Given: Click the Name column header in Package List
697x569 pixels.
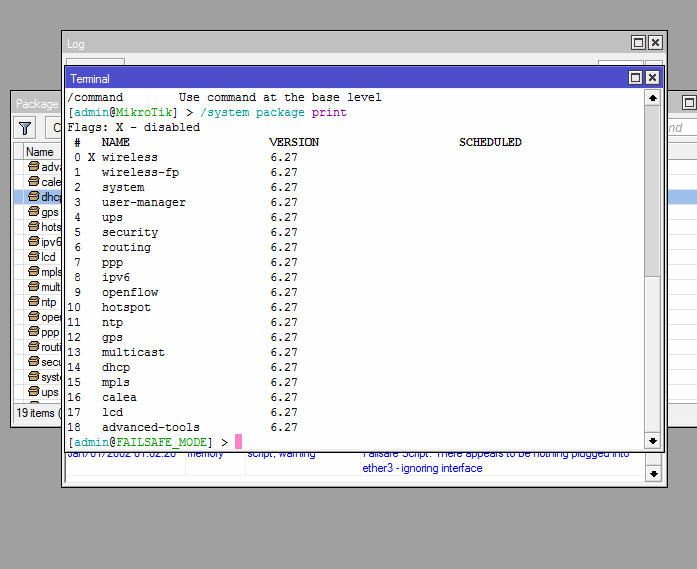Looking at the screenshot, I should tap(40, 152).
